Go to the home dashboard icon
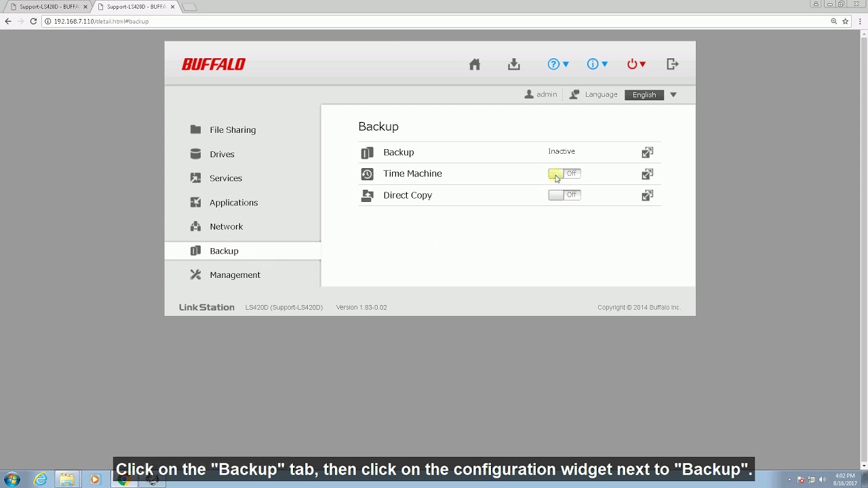 [475, 64]
